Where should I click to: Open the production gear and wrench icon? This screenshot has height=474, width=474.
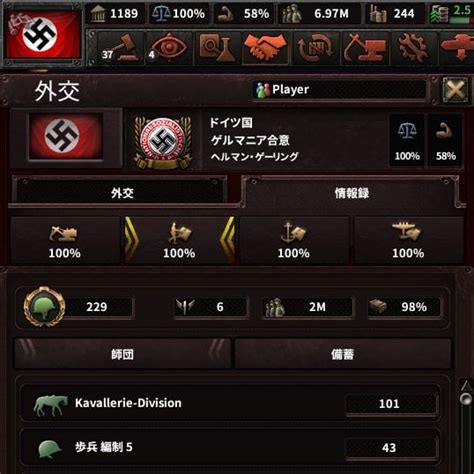(x=412, y=48)
